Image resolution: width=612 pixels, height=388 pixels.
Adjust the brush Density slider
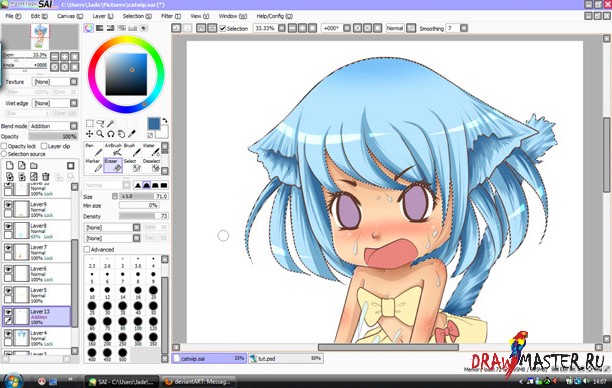[x=144, y=216]
